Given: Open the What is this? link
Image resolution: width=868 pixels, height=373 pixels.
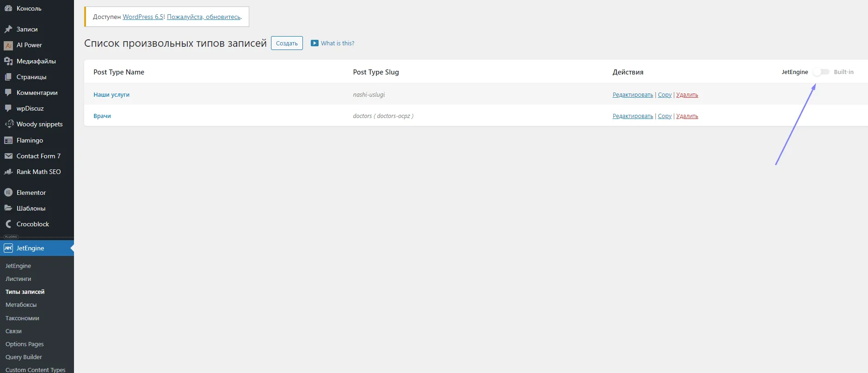Looking at the screenshot, I should tap(338, 43).
